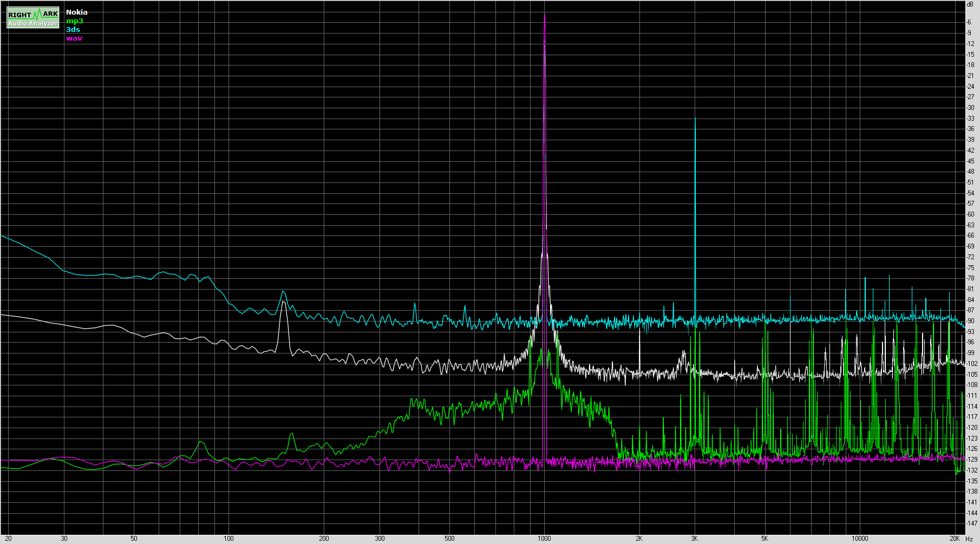Click the Hz unit label

(x=969, y=539)
